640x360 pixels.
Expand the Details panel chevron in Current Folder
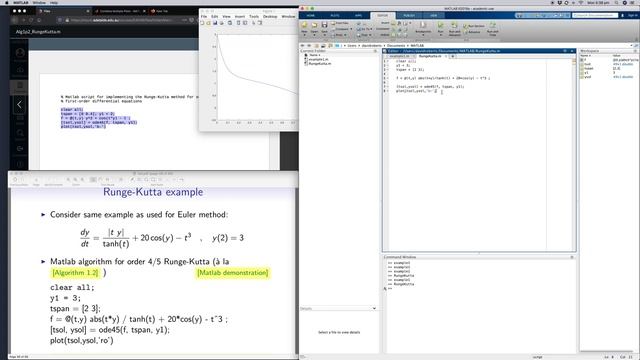[374, 308]
